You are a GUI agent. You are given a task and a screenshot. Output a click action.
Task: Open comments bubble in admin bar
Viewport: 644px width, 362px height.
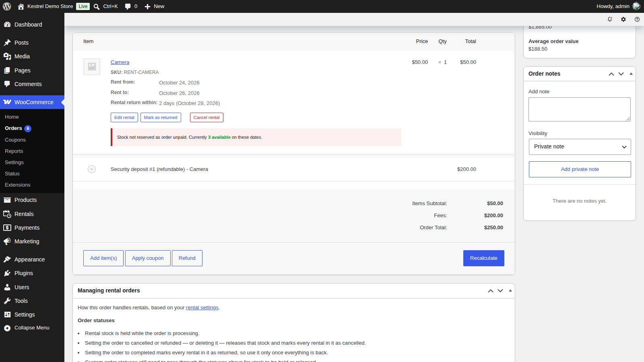coord(128,6)
